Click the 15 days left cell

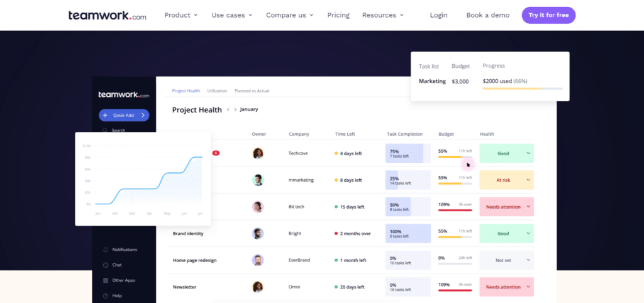point(350,207)
